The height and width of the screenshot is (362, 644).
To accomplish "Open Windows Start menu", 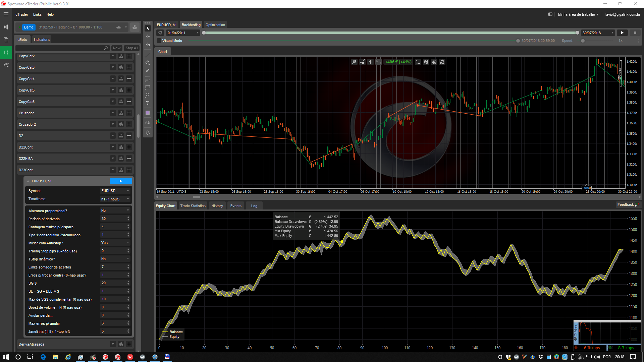I will (6, 357).
